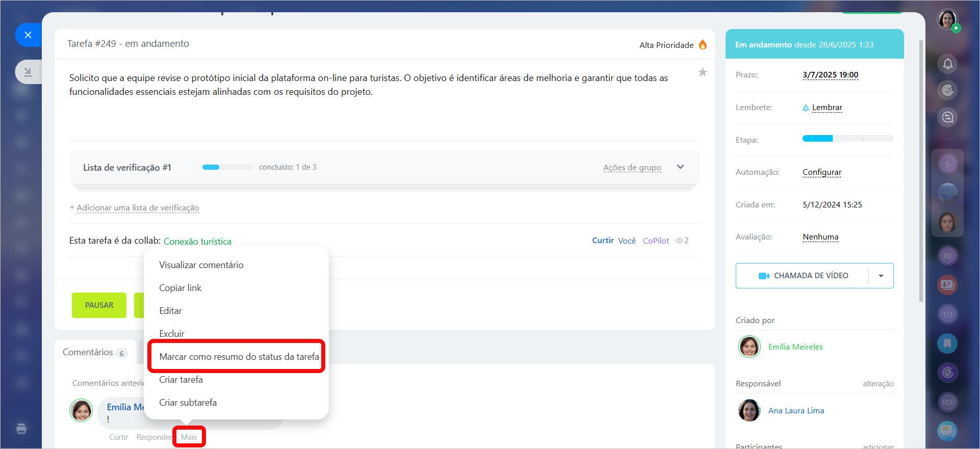980x449 pixels.
Task: Click the Você like link
Action: click(x=627, y=241)
